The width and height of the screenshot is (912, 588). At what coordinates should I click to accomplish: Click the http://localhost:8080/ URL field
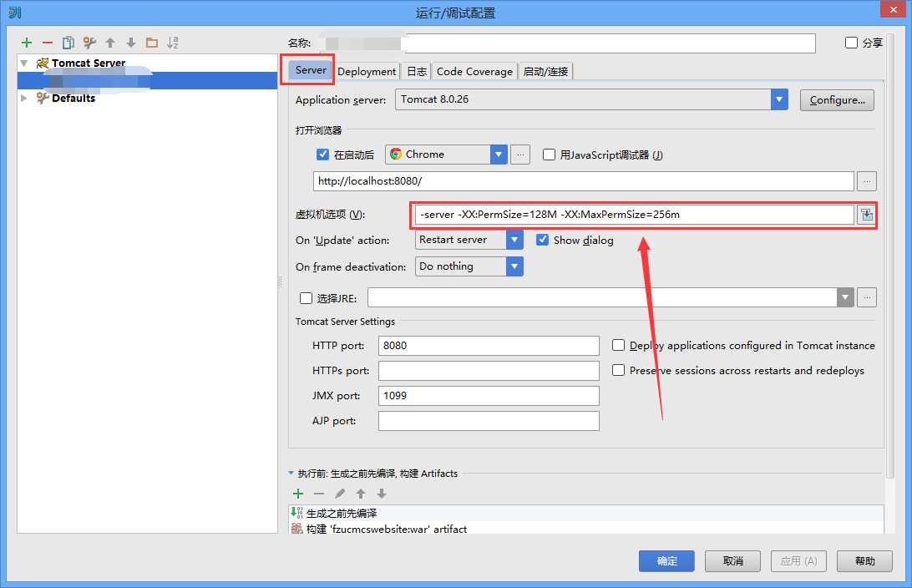point(584,181)
